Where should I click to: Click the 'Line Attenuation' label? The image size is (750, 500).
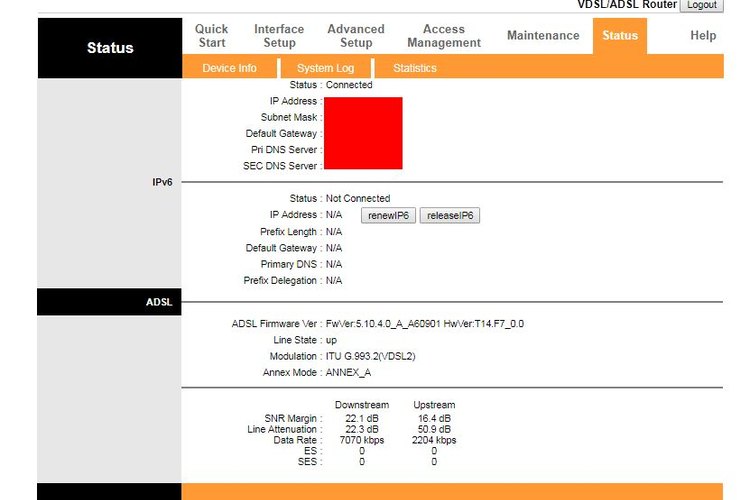pos(282,429)
